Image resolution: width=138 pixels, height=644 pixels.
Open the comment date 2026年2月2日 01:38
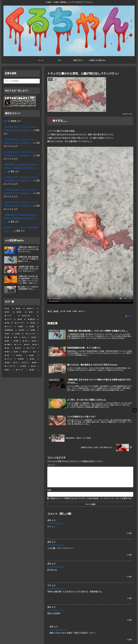click(x=55, y=523)
